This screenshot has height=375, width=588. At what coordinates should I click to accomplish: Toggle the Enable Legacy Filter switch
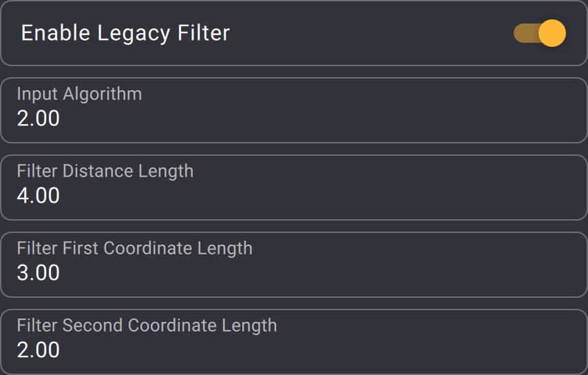(540, 33)
